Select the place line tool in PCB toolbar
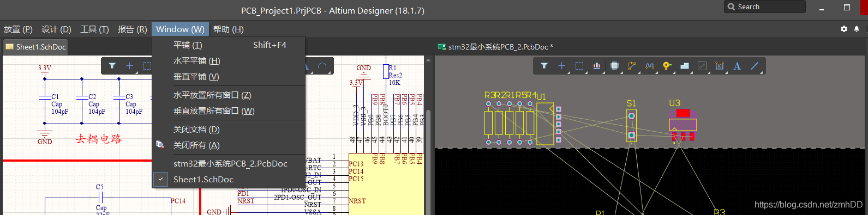This screenshot has width=868, height=215. [x=755, y=66]
